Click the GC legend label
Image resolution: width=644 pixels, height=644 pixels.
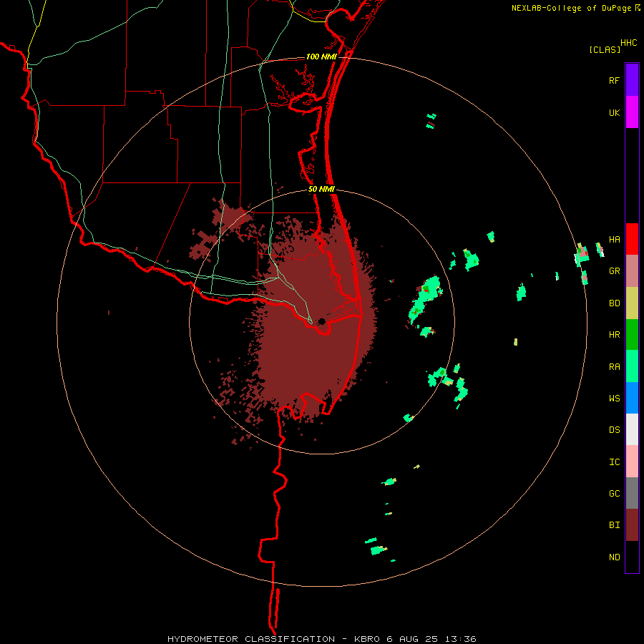(614, 494)
